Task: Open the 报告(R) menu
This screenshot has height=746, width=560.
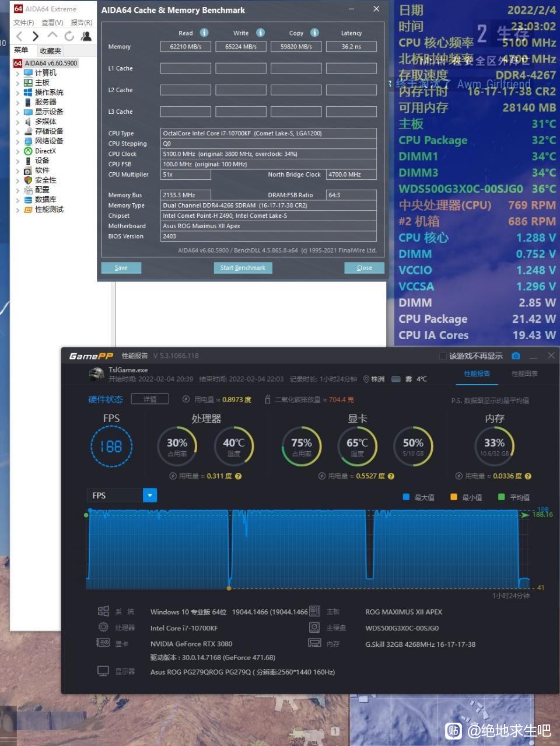Action: tap(81, 22)
